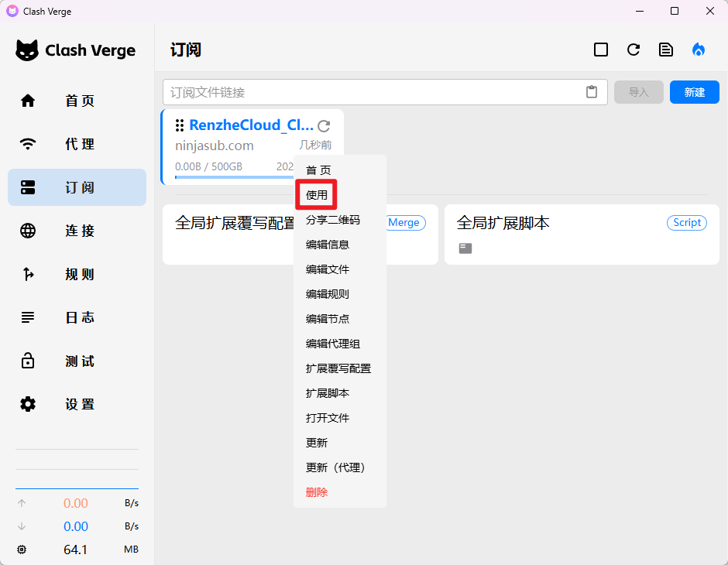Screen dimensions: 728x565
Task: Open the 连接 connections page
Action: [x=77, y=231]
